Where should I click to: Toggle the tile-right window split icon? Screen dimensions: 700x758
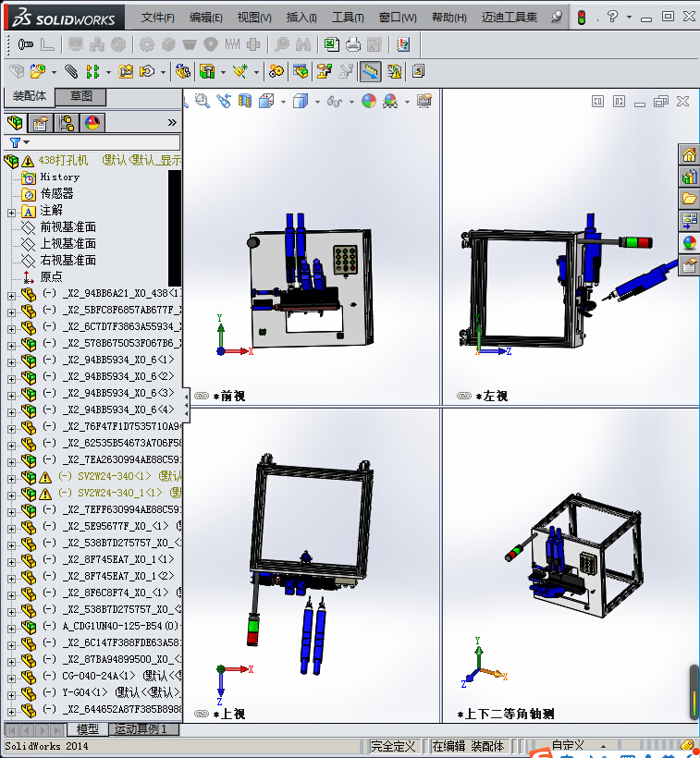tap(620, 102)
